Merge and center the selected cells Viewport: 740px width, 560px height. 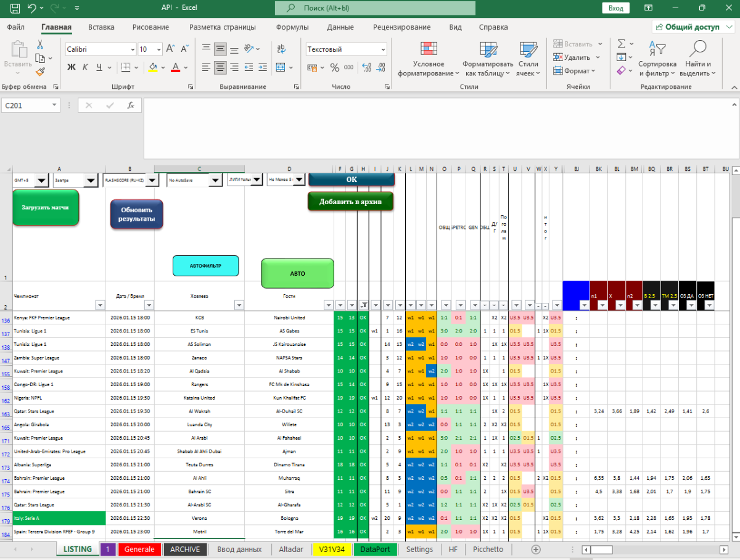tap(281, 67)
